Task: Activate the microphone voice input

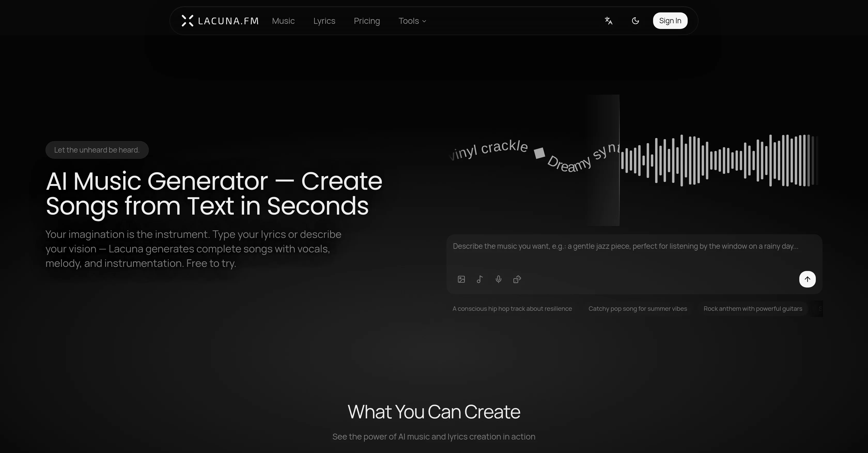Action: (x=498, y=279)
